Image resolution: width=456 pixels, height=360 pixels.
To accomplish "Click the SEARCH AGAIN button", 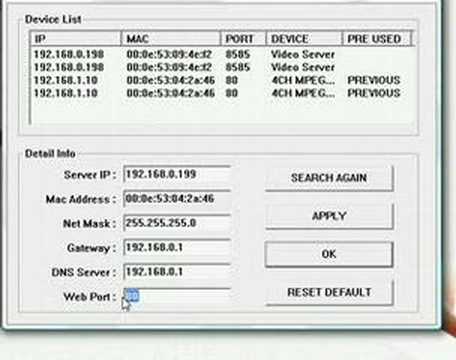I will [x=329, y=178].
